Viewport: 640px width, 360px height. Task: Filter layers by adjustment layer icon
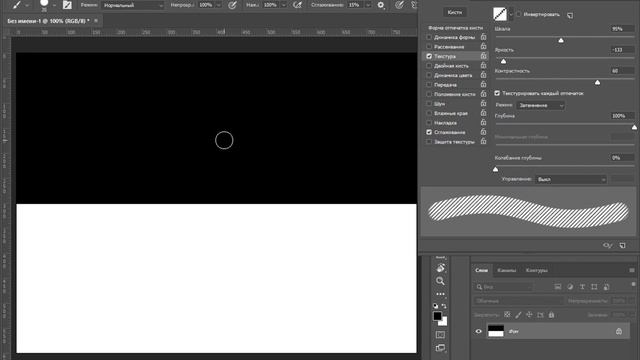pyautogui.click(x=570, y=287)
